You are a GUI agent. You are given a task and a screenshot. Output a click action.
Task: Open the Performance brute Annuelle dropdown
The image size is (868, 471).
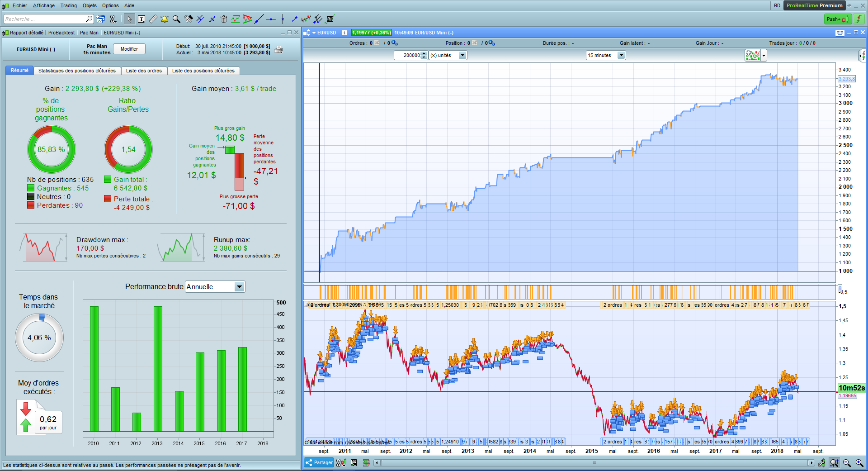[x=215, y=286]
